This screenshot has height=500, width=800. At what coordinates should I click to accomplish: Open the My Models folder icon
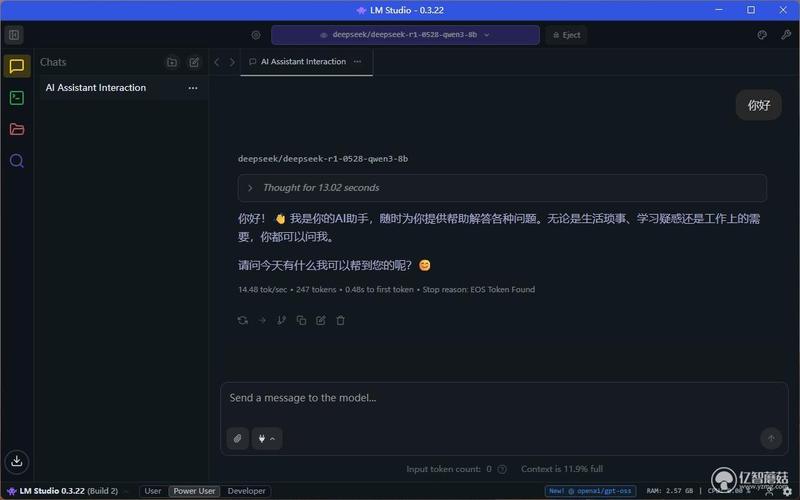pyautogui.click(x=17, y=129)
